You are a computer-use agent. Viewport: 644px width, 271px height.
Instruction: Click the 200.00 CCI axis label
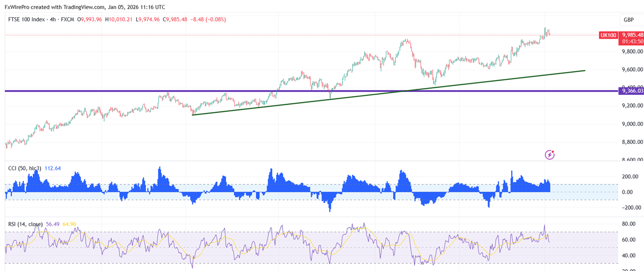pyautogui.click(x=630, y=176)
